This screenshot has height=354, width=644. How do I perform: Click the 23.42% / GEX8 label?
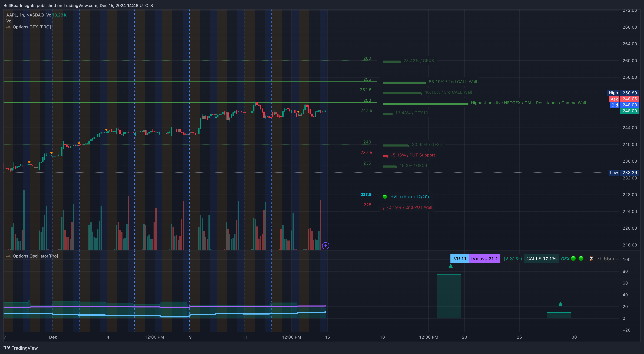pyautogui.click(x=419, y=61)
